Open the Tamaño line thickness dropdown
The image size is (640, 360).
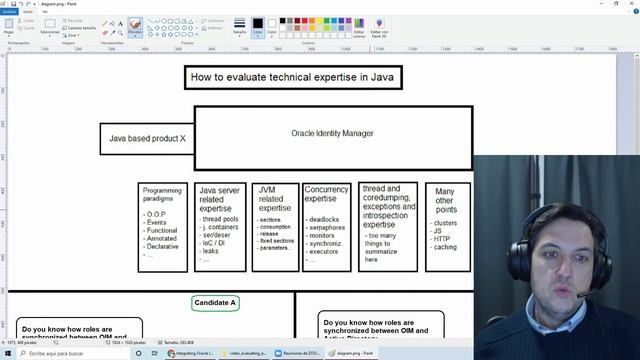tap(240, 27)
